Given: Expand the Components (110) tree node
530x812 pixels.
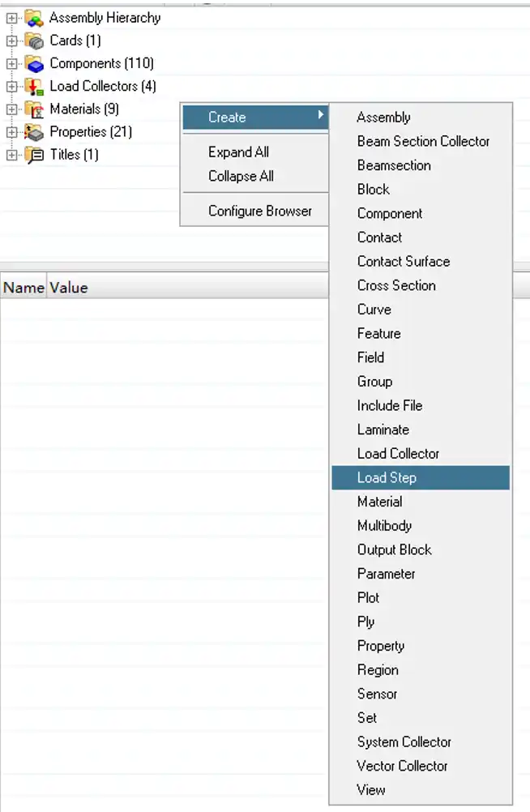Looking at the screenshot, I should (11, 63).
